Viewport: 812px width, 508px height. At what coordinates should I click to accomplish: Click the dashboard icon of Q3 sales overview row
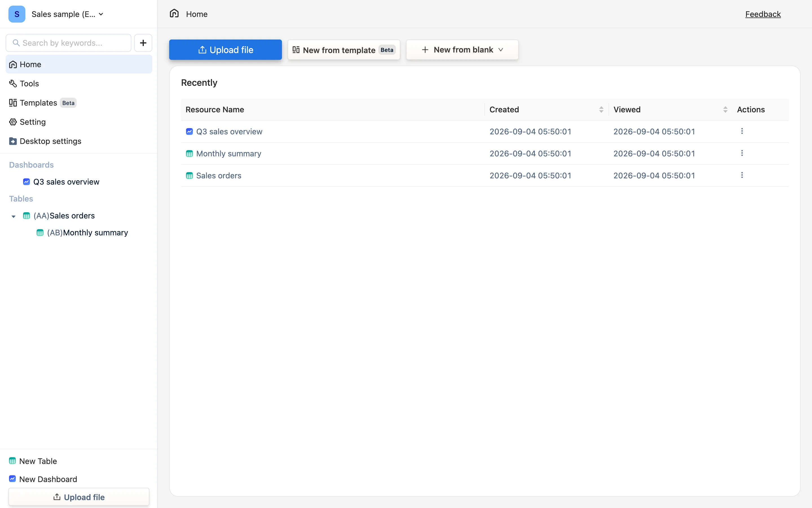189,131
